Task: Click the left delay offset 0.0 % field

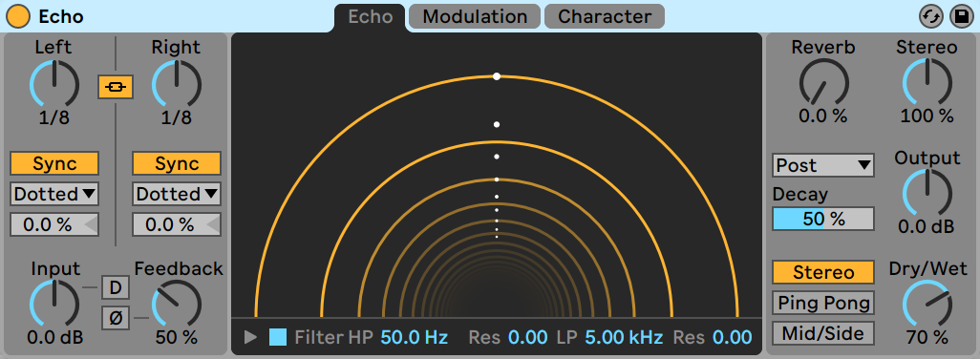Action: point(54,224)
